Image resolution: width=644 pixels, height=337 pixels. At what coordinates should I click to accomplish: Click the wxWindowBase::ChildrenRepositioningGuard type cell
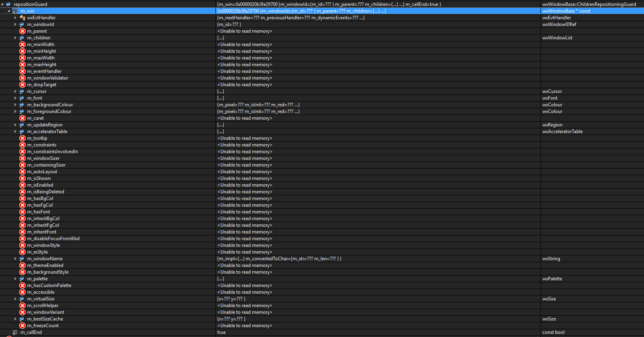(x=589, y=4)
